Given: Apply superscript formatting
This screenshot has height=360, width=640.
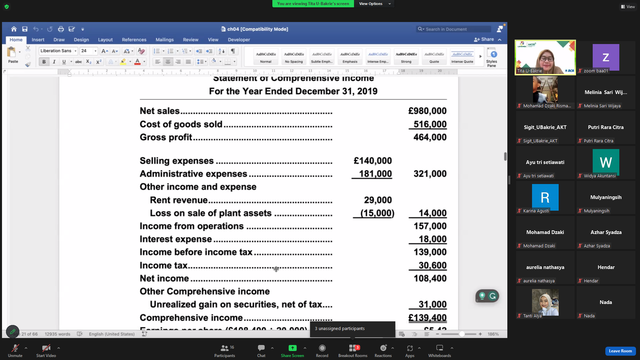Looking at the screenshot, I should click(98, 62).
